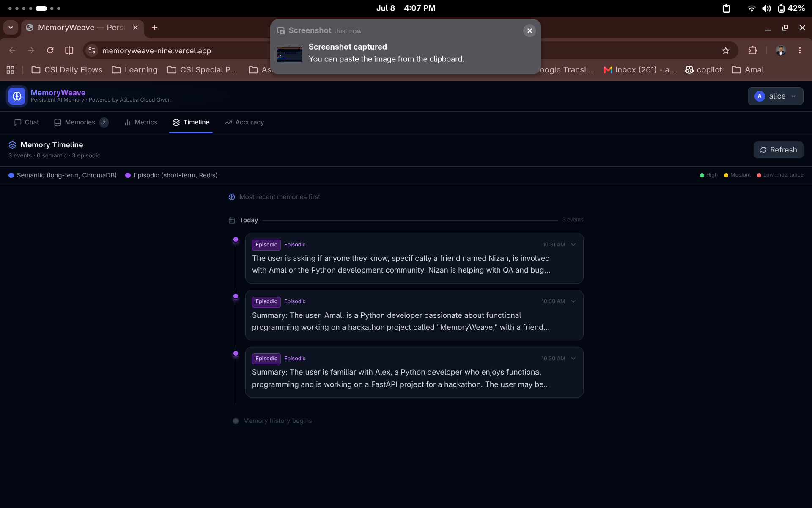Open the screenshot thumbnail in notification
The image size is (812, 508).
coord(290,54)
